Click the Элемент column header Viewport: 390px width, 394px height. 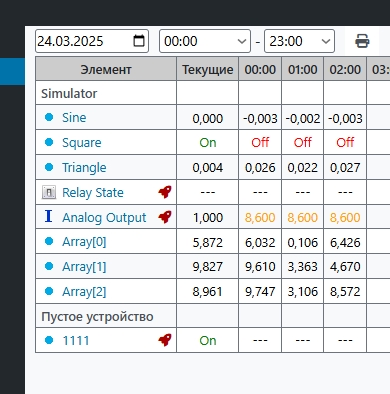[x=106, y=69]
